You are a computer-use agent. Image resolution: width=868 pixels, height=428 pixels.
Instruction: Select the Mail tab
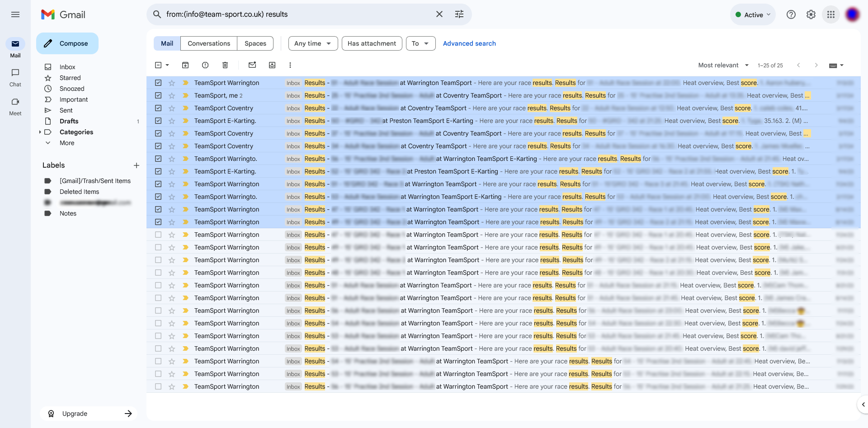coord(167,43)
